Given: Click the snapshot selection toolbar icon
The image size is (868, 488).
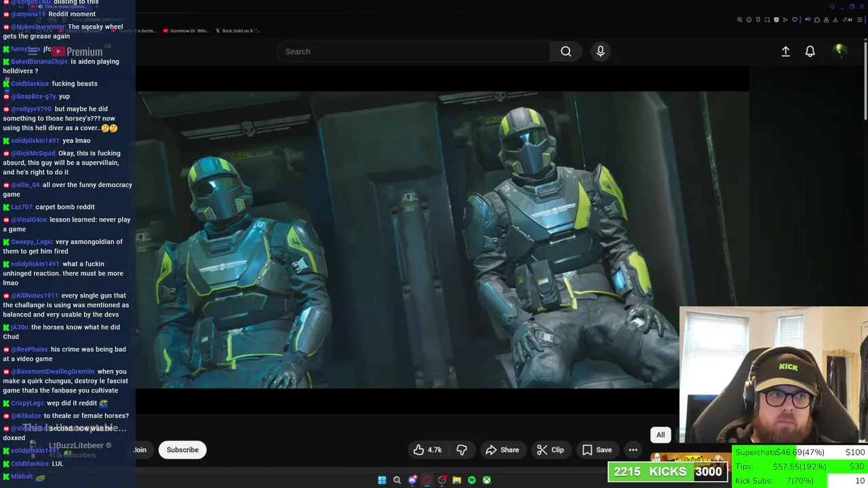Looking at the screenshot, I should click(x=767, y=20).
